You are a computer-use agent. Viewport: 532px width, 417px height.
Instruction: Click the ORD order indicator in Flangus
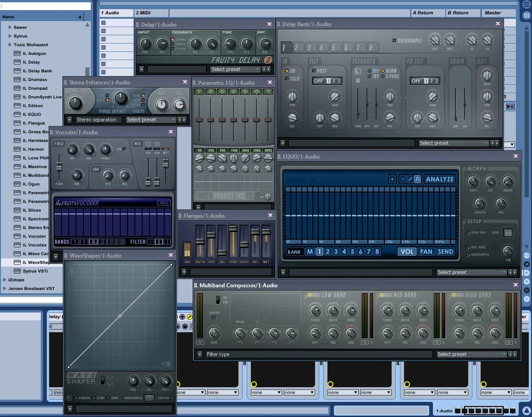[187, 250]
